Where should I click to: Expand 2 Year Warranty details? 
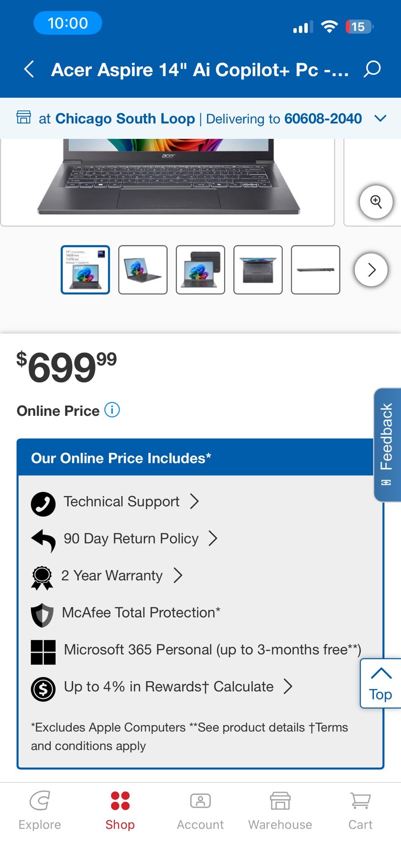pos(178,576)
